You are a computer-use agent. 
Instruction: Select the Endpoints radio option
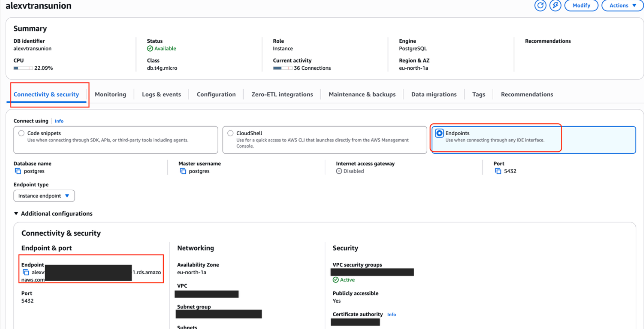(x=439, y=133)
